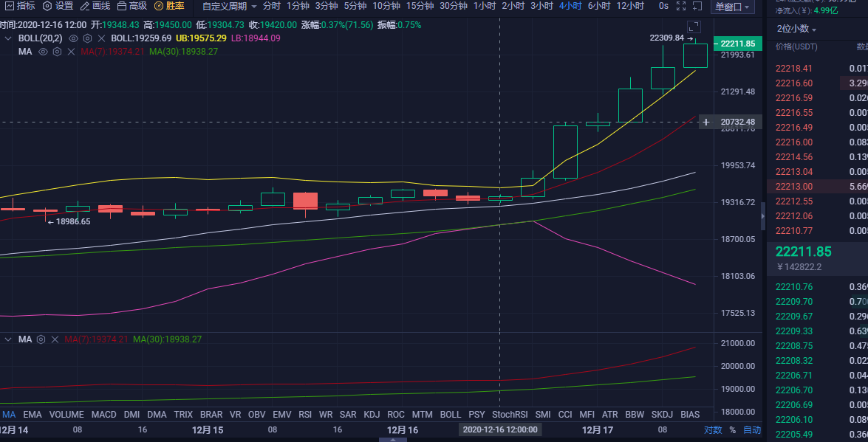Add the MACD indicator

[103, 415]
